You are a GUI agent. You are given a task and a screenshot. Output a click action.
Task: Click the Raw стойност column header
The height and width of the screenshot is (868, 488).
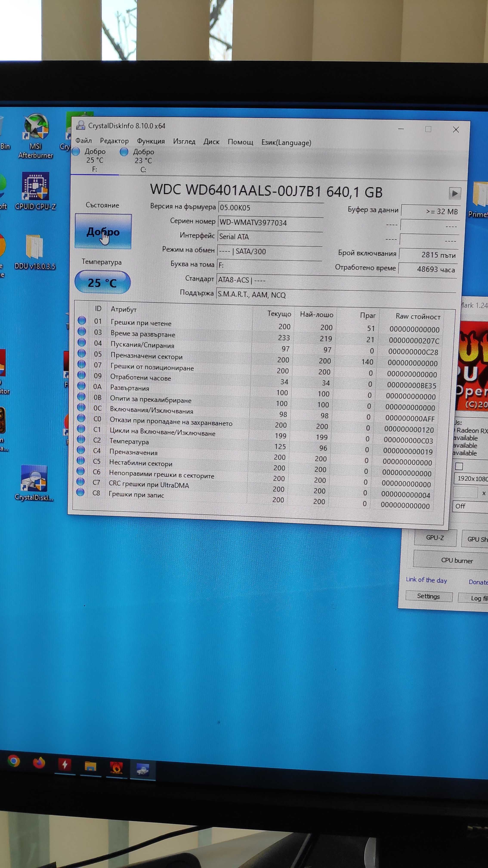(418, 316)
